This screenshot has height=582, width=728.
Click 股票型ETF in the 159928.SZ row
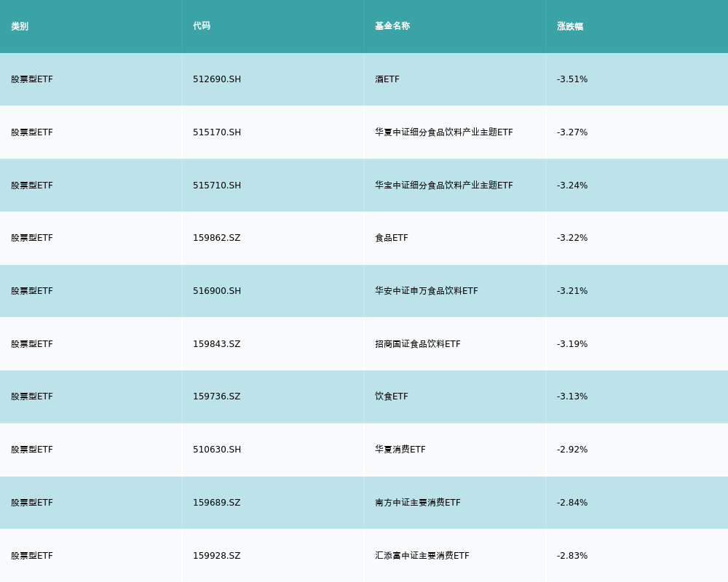(x=32, y=556)
